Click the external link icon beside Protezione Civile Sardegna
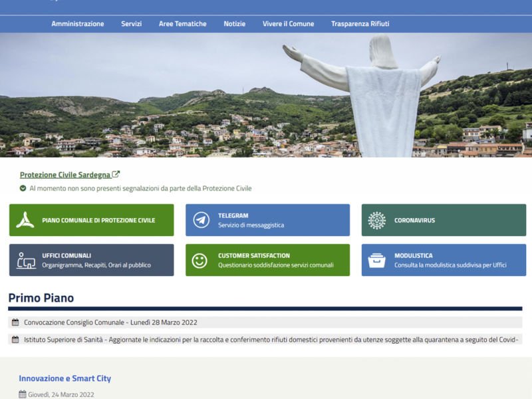This screenshot has width=532, height=399. [116, 174]
